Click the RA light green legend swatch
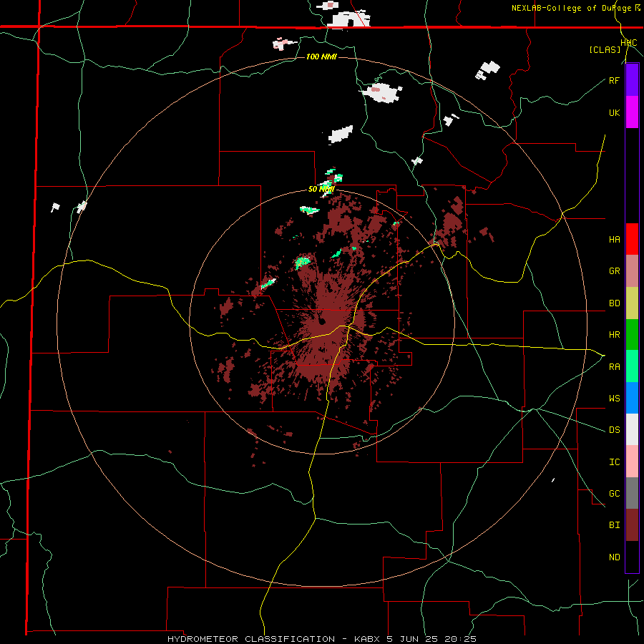 coord(632,366)
